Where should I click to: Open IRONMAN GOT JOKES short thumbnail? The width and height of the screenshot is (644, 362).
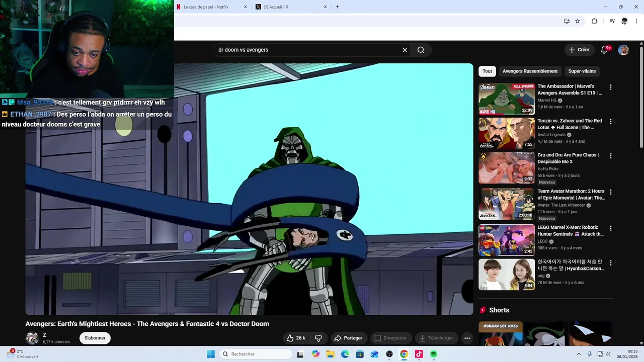coord(501,334)
